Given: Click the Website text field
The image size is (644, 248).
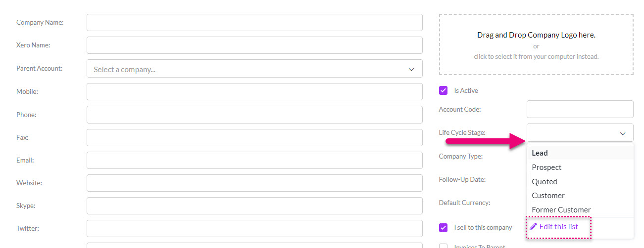Looking at the screenshot, I should 254,183.
